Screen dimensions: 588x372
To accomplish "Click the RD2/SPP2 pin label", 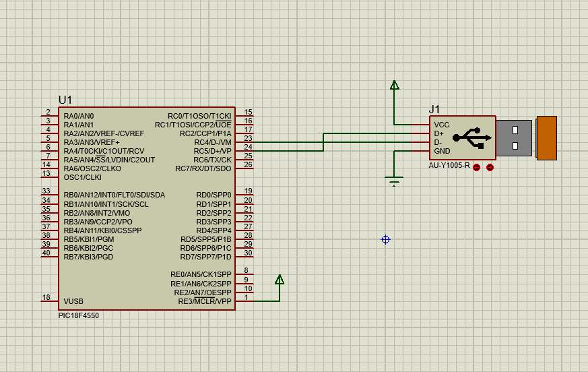I will pyautogui.click(x=214, y=213).
